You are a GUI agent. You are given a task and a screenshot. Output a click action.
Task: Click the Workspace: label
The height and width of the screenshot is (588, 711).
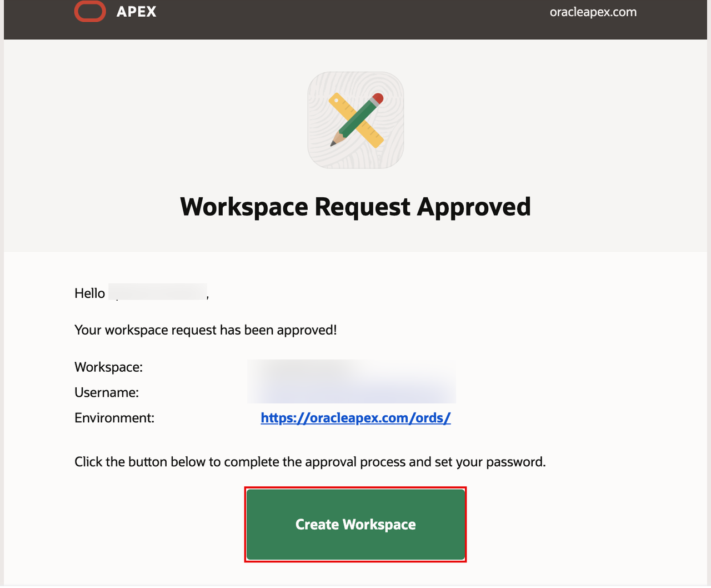(108, 367)
